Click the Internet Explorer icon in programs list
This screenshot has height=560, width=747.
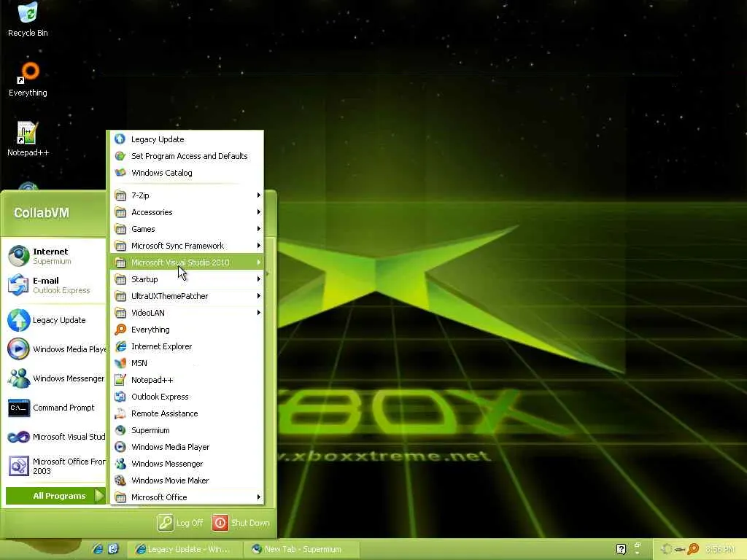tap(120, 346)
